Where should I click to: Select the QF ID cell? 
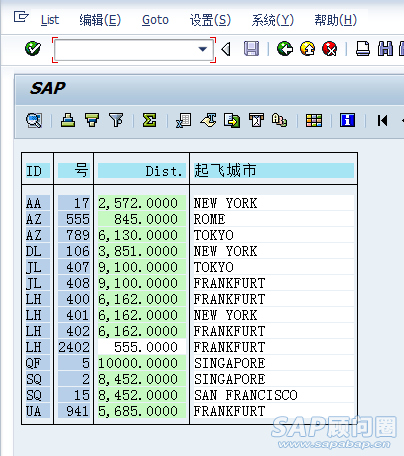38,363
